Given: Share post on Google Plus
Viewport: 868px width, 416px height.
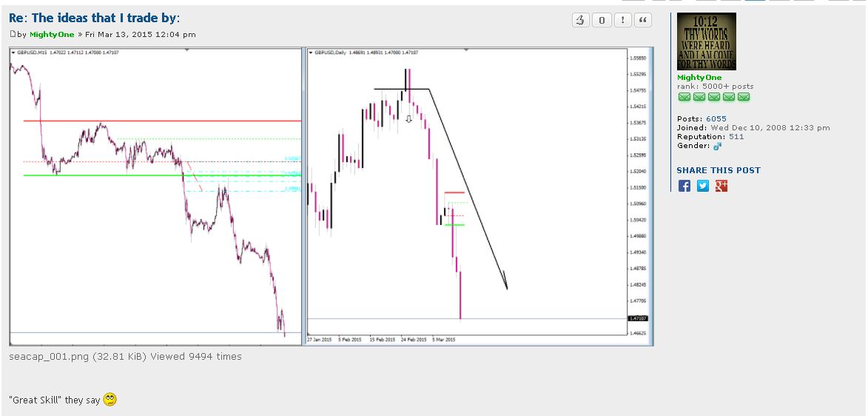Looking at the screenshot, I should [721, 186].
